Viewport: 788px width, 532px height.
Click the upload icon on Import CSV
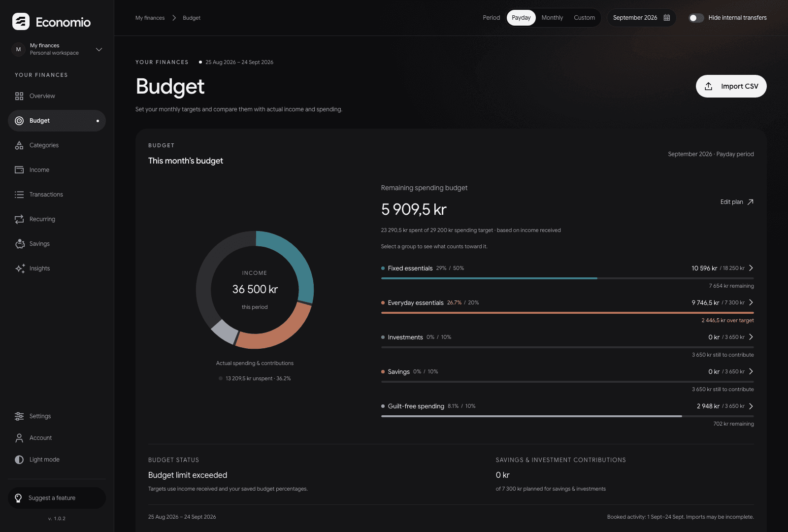(x=708, y=86)
